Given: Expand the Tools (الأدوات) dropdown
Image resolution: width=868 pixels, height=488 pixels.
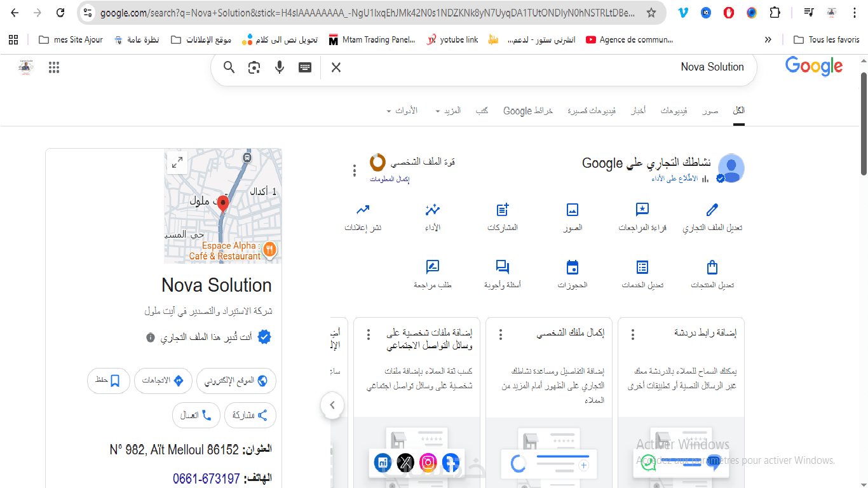Looking at the screenshot, I should 402,111.
